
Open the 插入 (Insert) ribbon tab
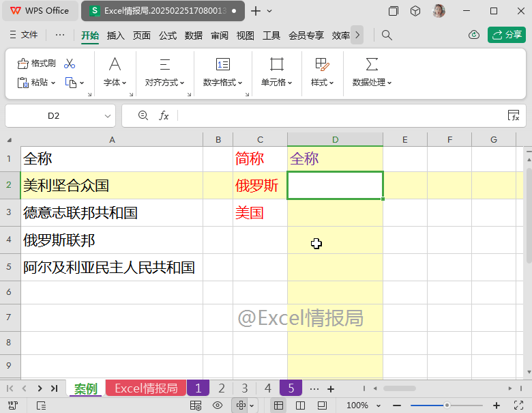[116, 35]
